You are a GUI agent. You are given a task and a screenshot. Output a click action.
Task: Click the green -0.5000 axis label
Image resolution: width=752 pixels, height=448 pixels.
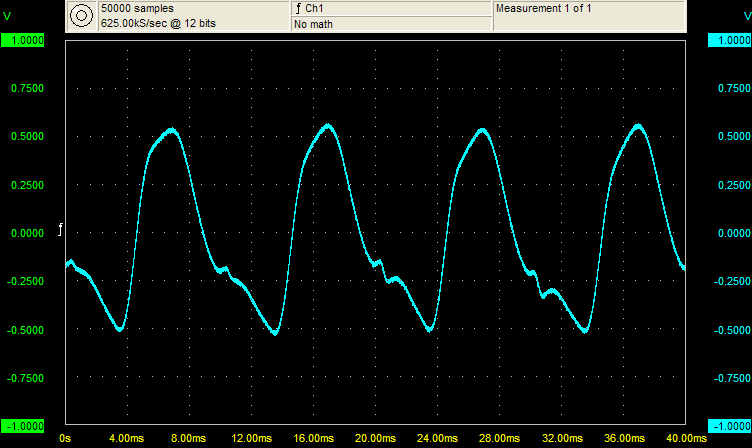(25, 330)
